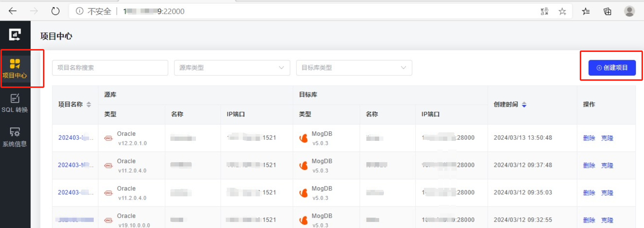Add this page to favorites star icon
The width and height of the screenshot is (644, 228).
562,11
